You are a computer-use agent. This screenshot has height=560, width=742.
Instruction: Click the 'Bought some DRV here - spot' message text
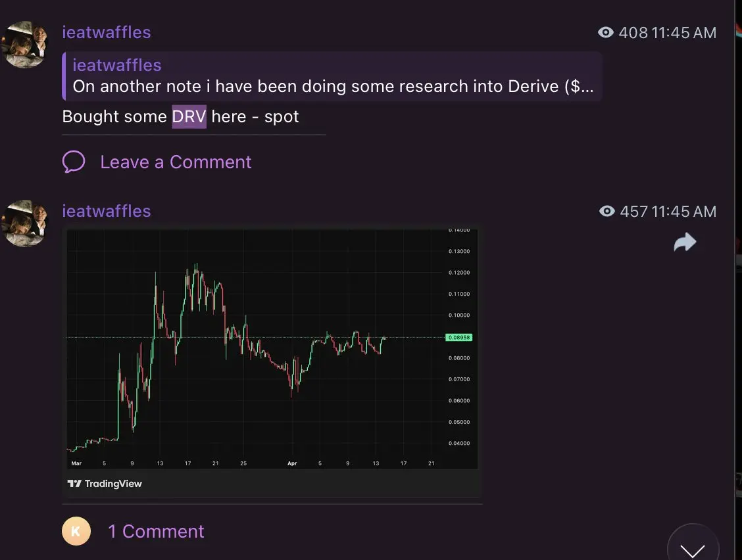pos(180,116)
